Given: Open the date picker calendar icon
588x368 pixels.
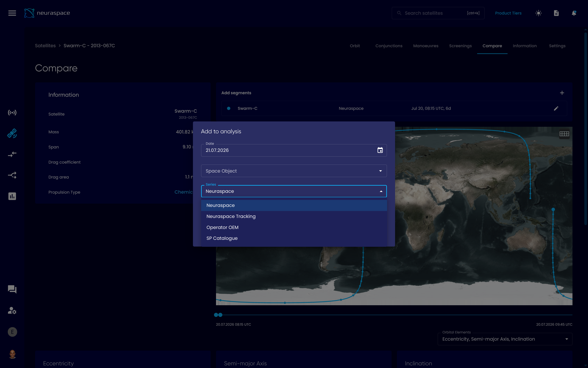Looking at the screenshot, I should 380,150.
